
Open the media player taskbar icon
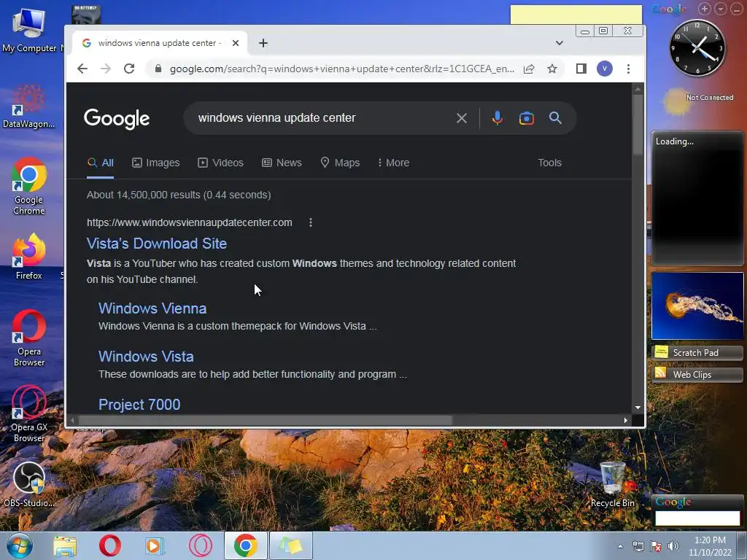154,545
